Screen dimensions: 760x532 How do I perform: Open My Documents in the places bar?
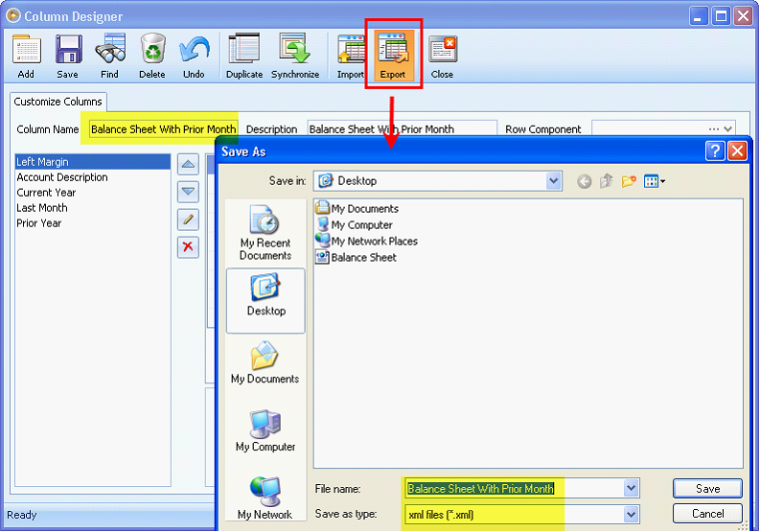tap(265, 362)
